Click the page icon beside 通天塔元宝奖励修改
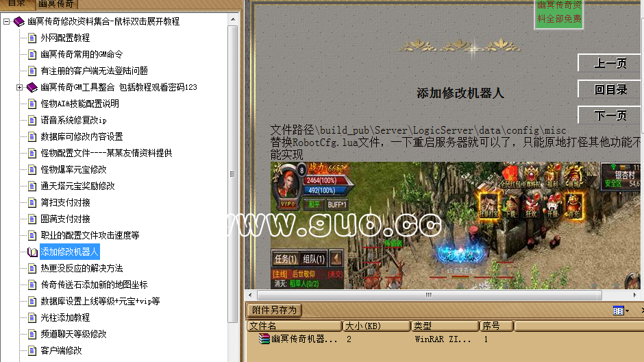 tap(32, 186)
